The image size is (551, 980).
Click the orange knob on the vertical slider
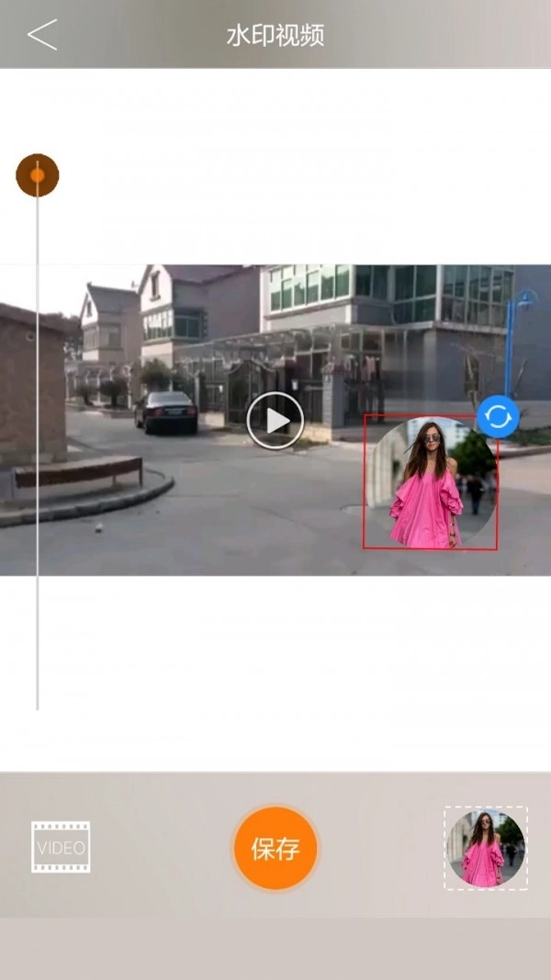(38, 175)
